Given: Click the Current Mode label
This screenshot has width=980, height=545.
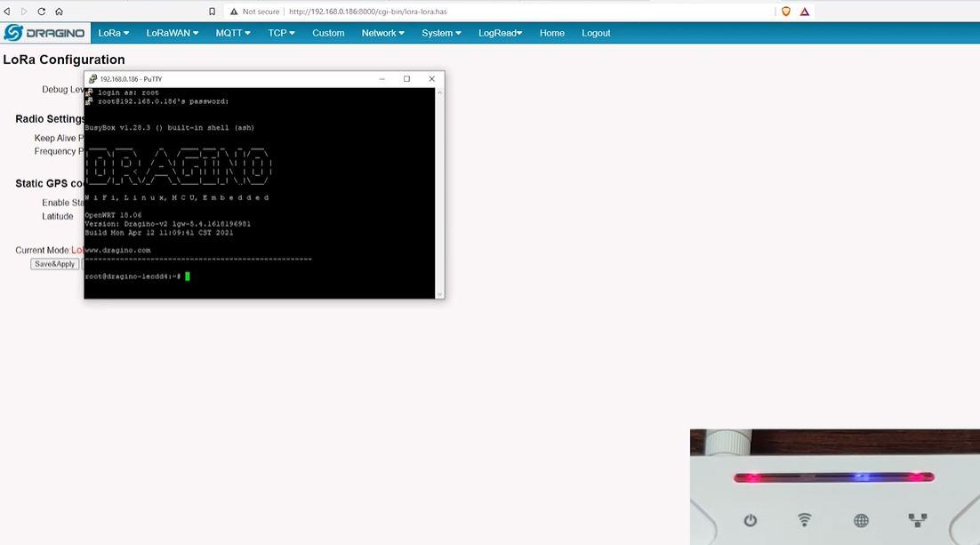Looking at the screenshot, I should pyautogui.click(x=42, y=250).
